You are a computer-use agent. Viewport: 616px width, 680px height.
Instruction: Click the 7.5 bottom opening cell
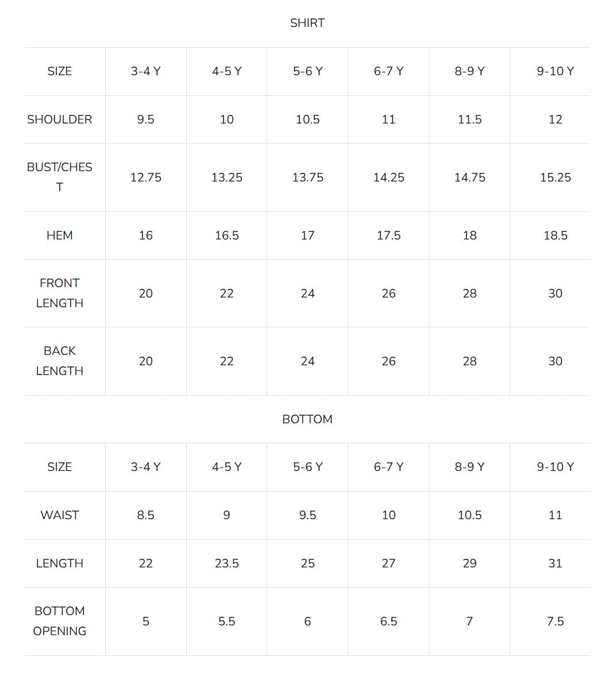(x=555, y=621)
